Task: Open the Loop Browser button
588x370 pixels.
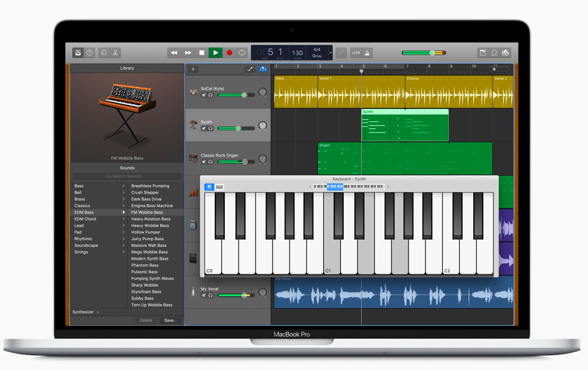Action: tap(494, 52)
